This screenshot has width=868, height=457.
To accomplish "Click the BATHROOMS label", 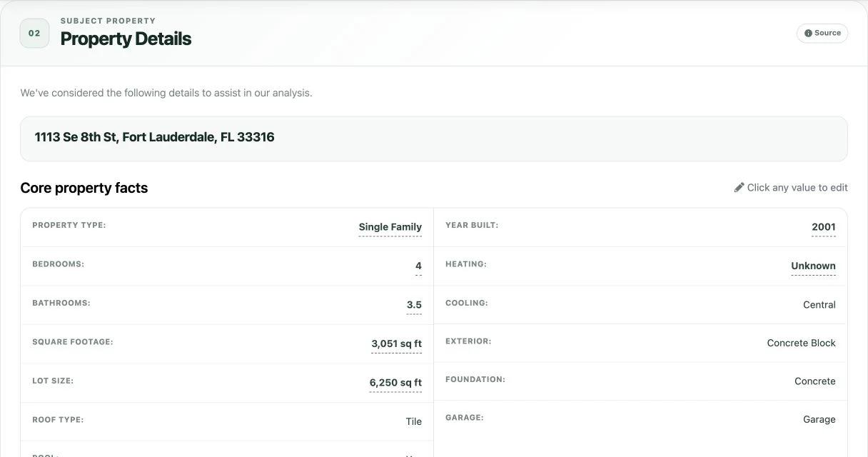I will tap(61, 303).
